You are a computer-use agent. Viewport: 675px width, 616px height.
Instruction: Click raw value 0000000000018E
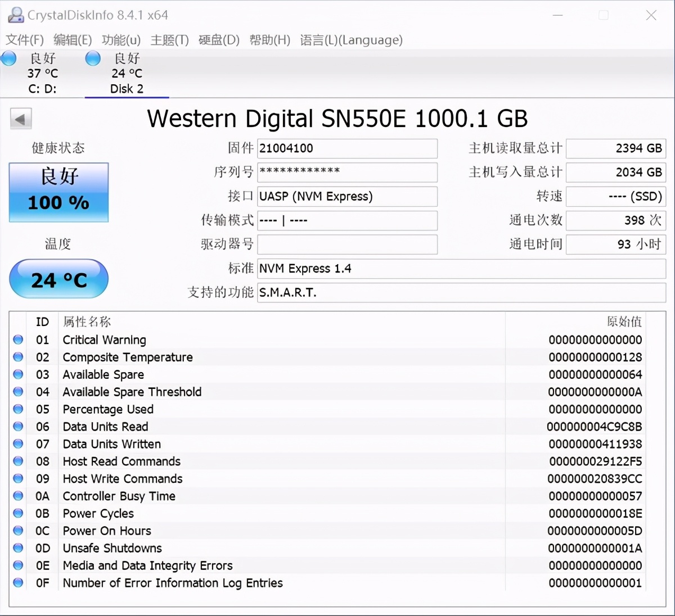coord(595,513)
